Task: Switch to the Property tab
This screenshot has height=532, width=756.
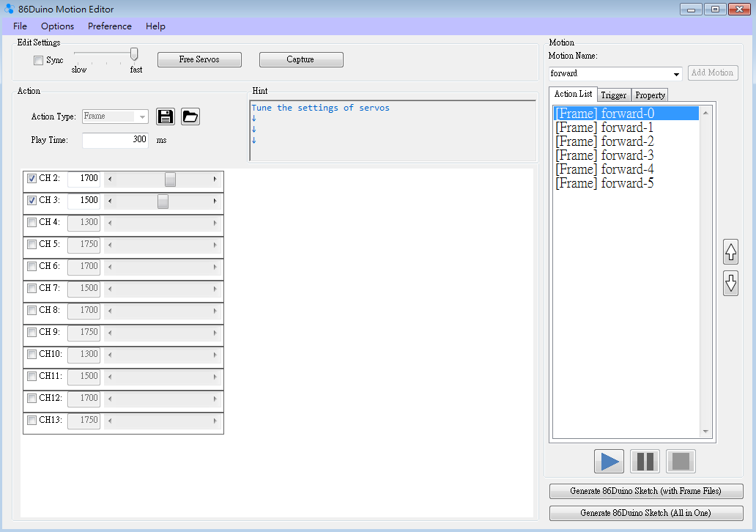Action: pyautogui.click(x=650, y=95)
